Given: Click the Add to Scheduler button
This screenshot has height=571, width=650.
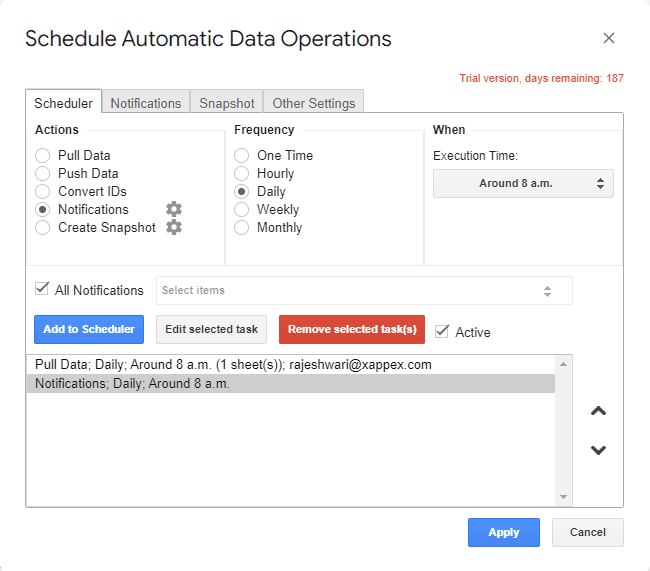Looking at the screenshot, I should (89, 329).
